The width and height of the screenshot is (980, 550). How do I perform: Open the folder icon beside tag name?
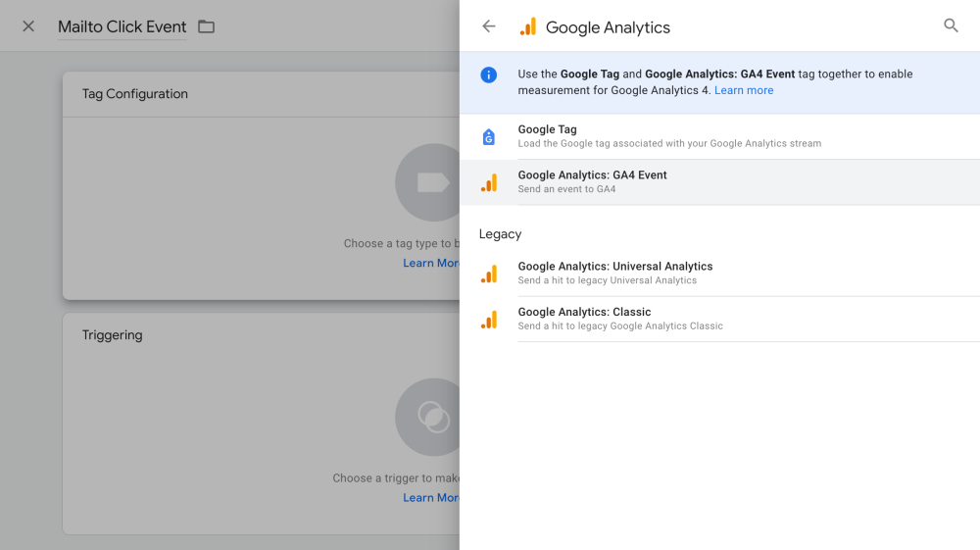(206, 26)
